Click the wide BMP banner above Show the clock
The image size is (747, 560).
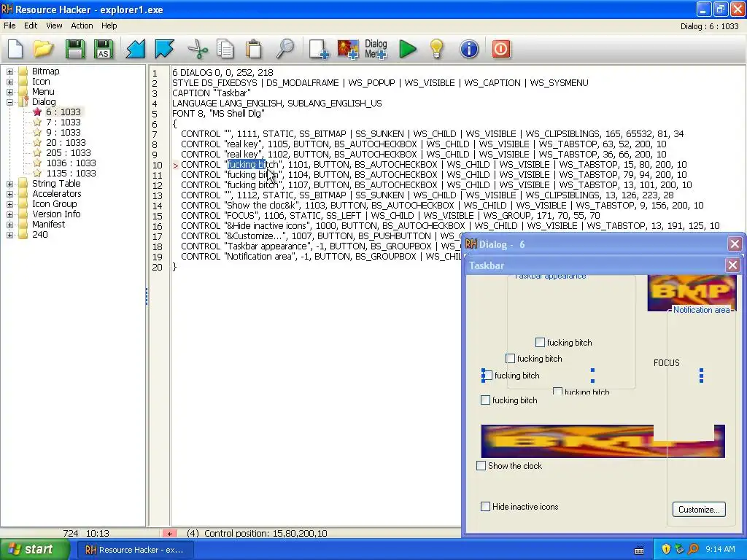coord(603,441)
